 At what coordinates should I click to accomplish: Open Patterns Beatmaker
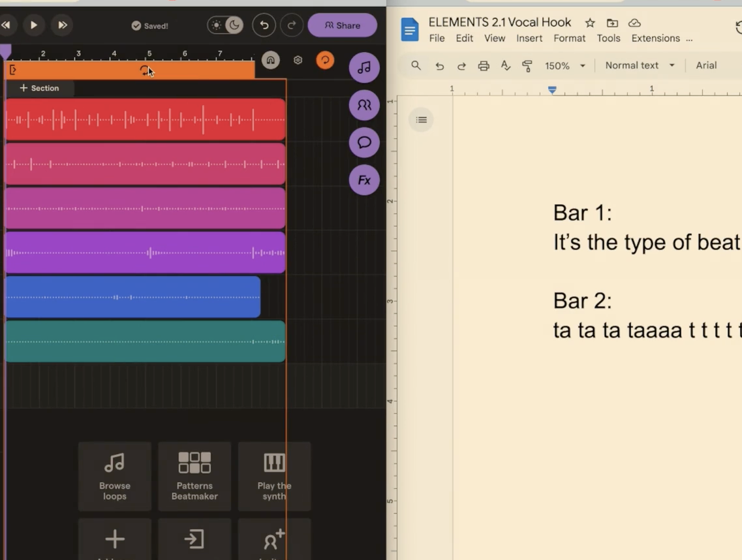(194, 476)
